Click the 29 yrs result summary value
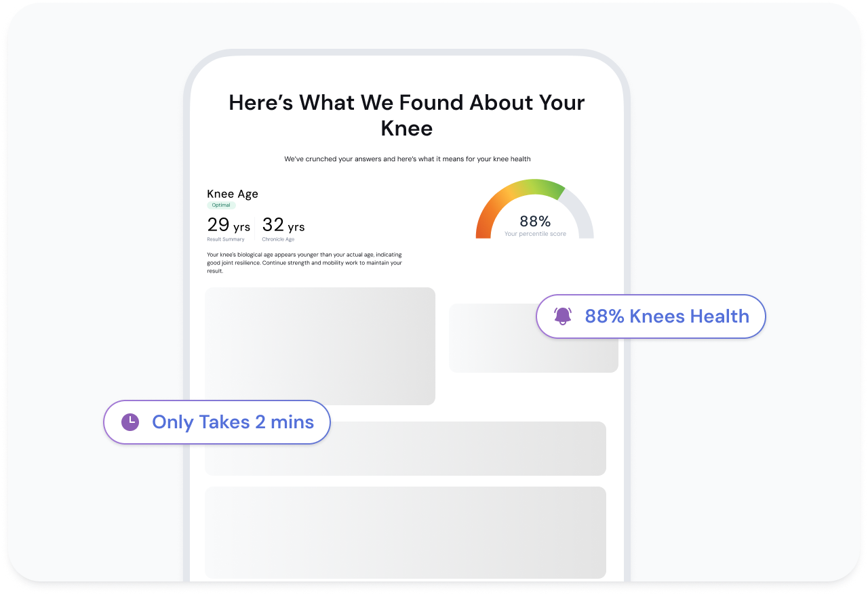The image size is (868, 595). (x=229, y=225)
